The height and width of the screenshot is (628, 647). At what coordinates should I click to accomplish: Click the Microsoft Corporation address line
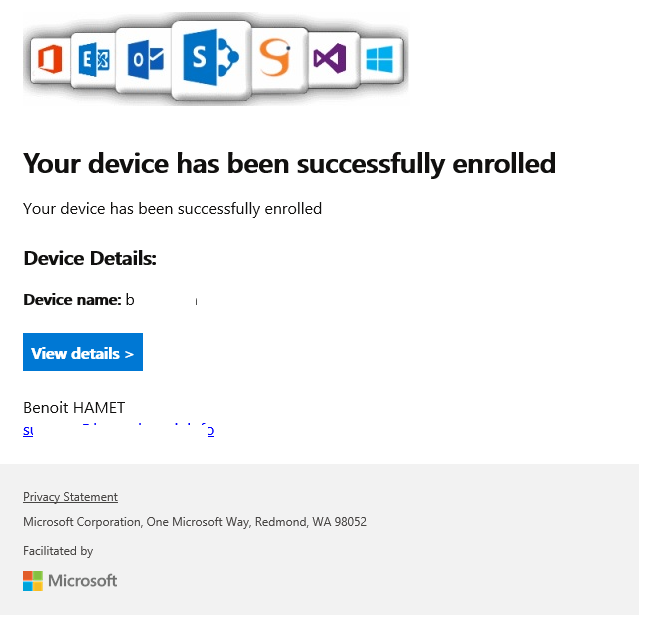coord(195,522)
